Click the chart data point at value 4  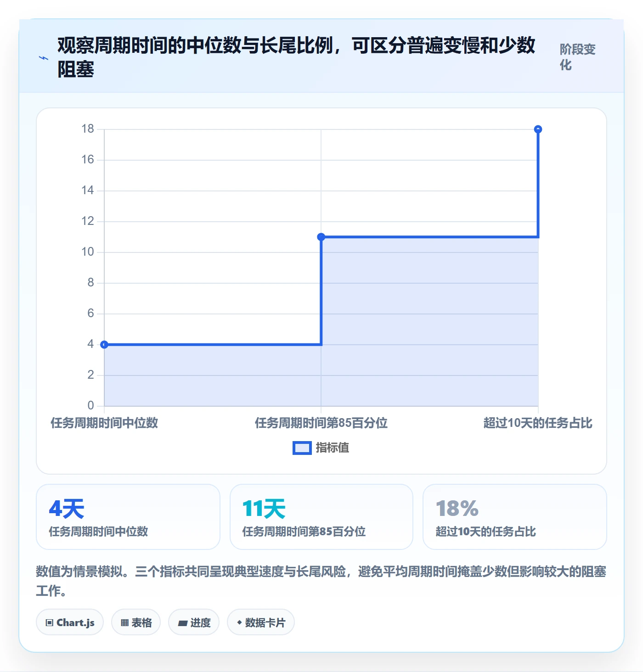[x=104, y=345]
